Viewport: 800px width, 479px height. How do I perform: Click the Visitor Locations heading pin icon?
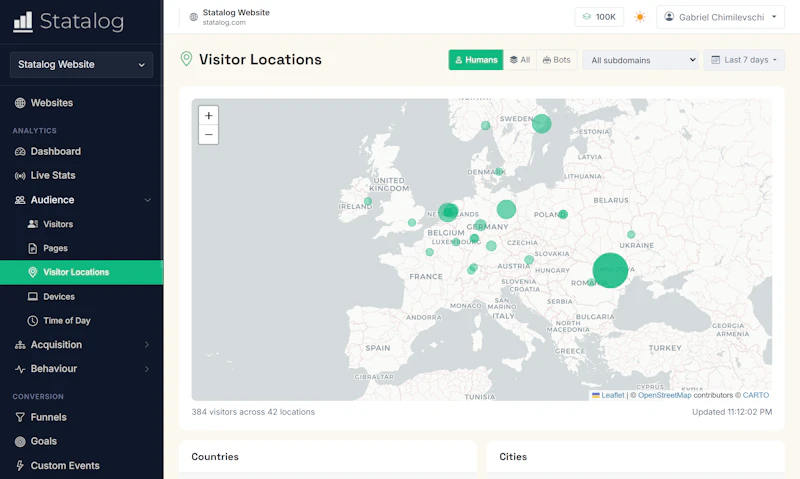(x=186, y=59)
